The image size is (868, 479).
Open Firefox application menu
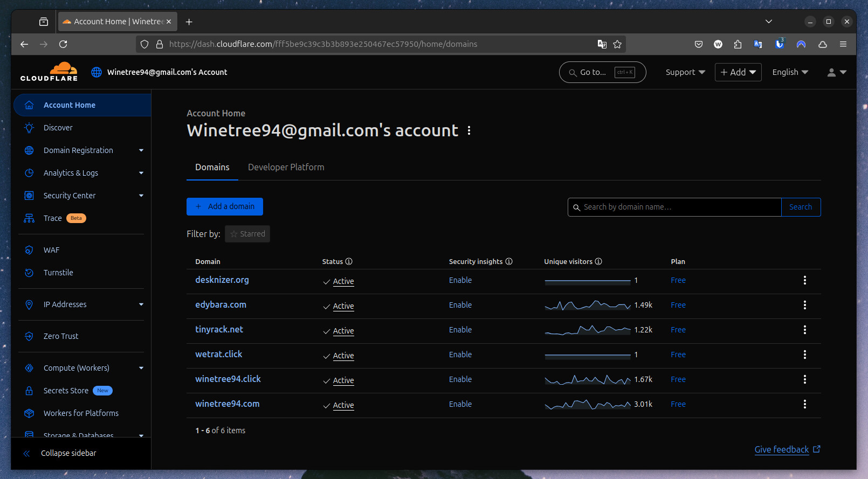pos(843,44)
